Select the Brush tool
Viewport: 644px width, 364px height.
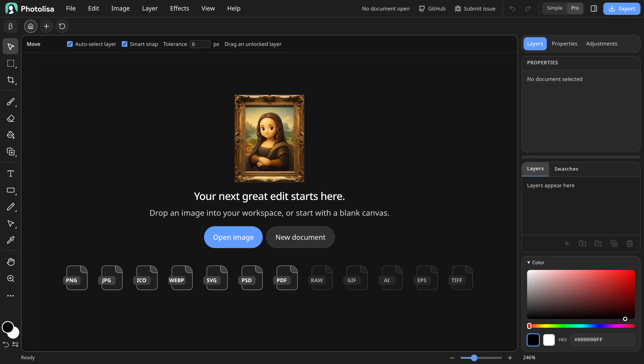[11, 102]
